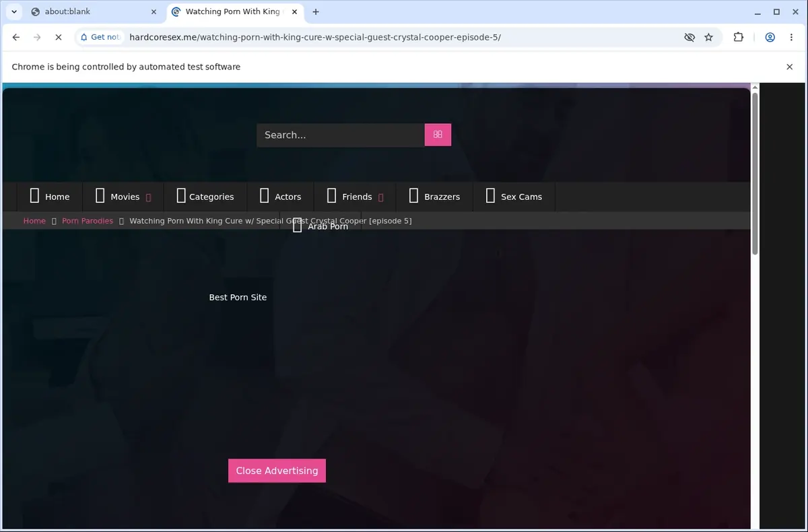Submit search with the pink search button

438,135
